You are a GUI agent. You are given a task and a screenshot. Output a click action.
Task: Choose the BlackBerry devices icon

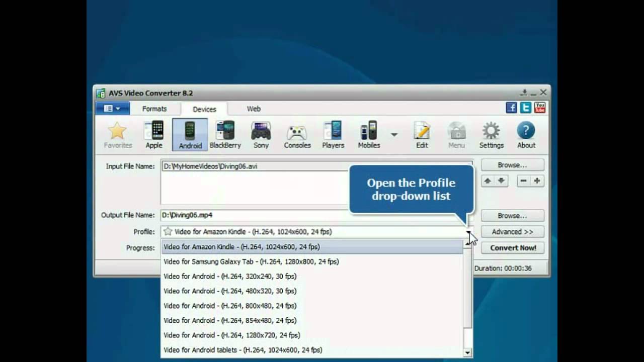point(225,135)
